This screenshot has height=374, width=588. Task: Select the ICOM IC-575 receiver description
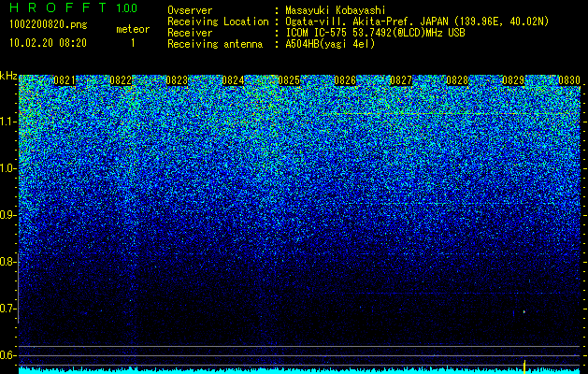[375, 33]
